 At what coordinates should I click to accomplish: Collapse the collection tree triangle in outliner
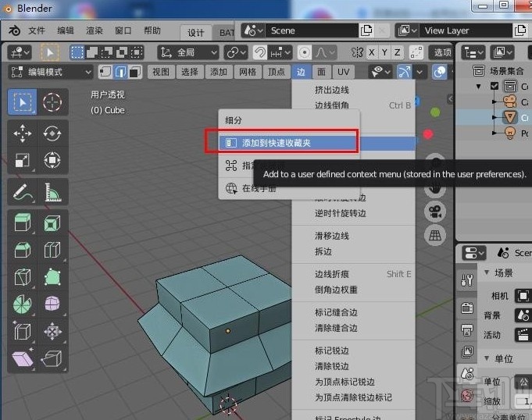[478, 86]
